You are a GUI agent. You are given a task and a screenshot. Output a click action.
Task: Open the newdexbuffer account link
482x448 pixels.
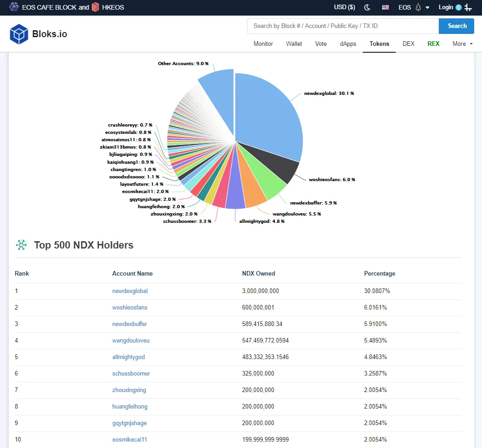(129, 324)
